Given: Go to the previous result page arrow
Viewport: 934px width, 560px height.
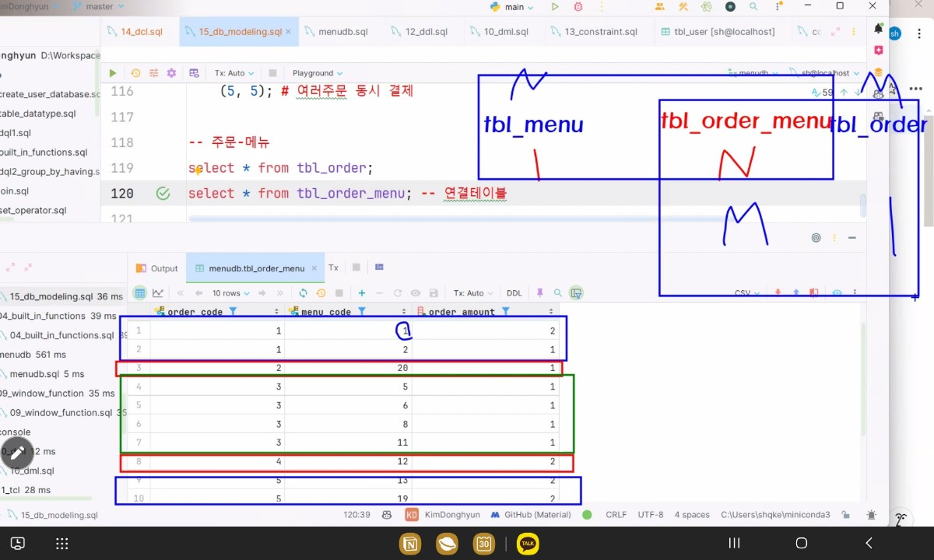Looking at the screenshot, I should point(198,293).
